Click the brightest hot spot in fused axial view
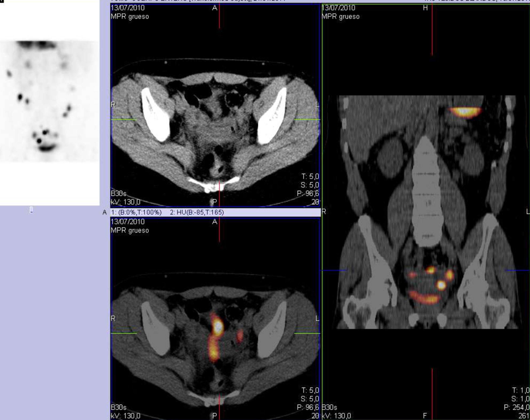The height and width of the screenshot is (420, 530). point(218,327)
